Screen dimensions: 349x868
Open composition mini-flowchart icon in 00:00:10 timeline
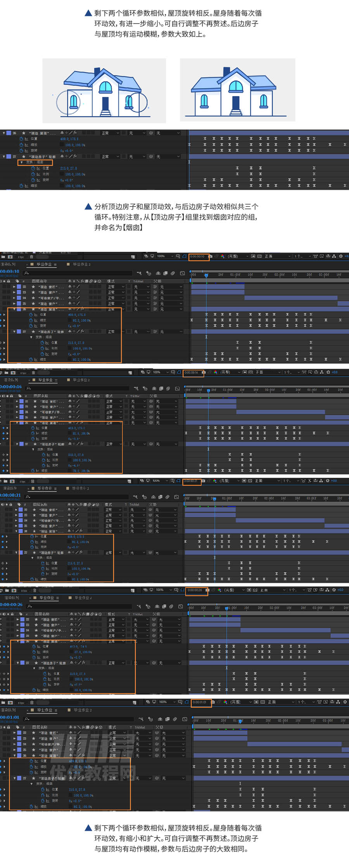[139, 273]
